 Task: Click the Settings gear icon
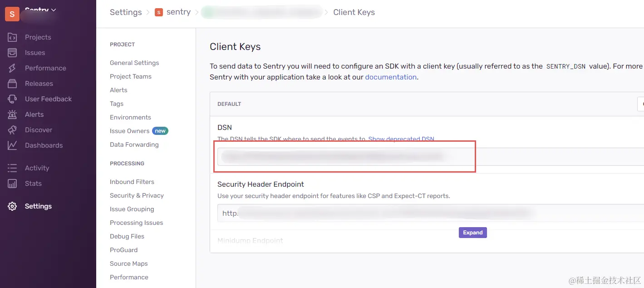point(12,206)
